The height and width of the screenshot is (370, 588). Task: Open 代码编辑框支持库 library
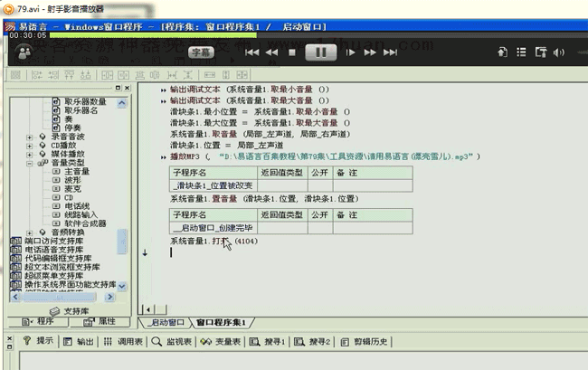point(58,258)
